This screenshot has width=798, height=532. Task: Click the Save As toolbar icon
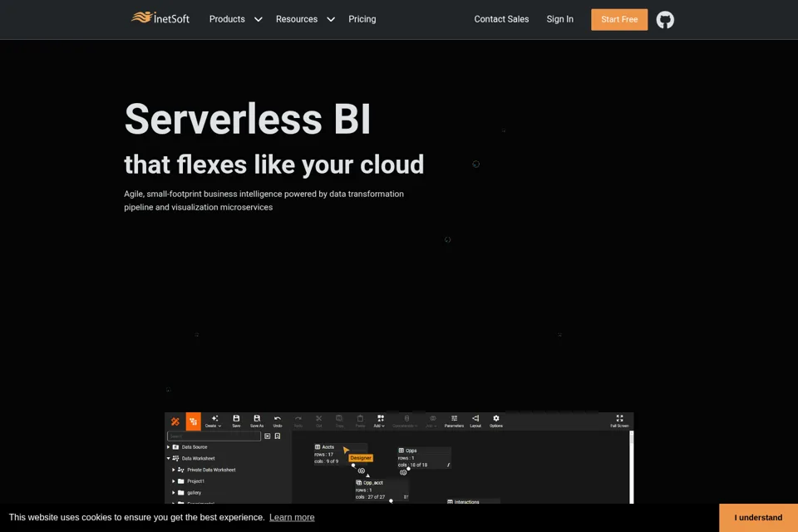pos(257,421)
